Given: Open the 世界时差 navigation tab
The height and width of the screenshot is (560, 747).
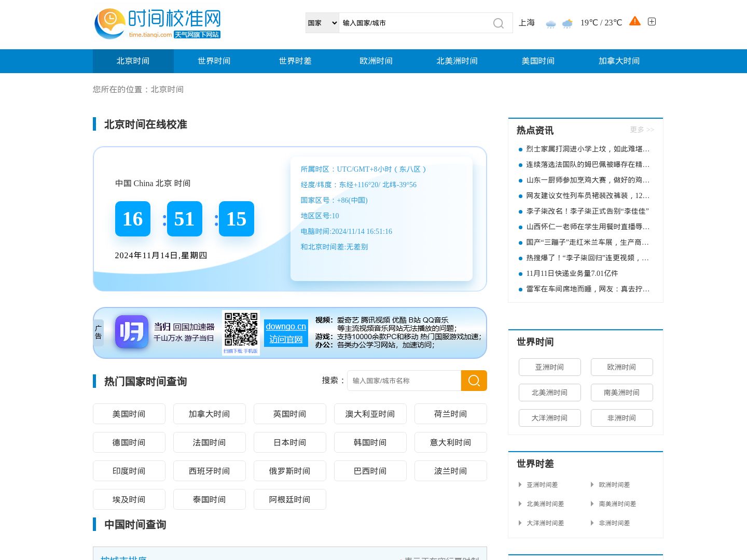Looking at the screenshot, I should [x=295, y=61].
